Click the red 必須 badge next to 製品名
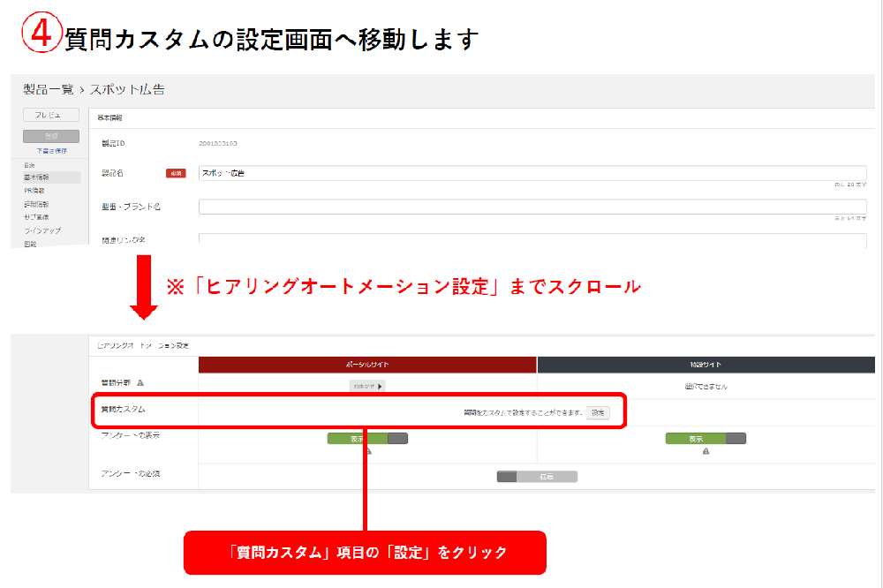The image size is (883, 588). [x=176, y=174]
